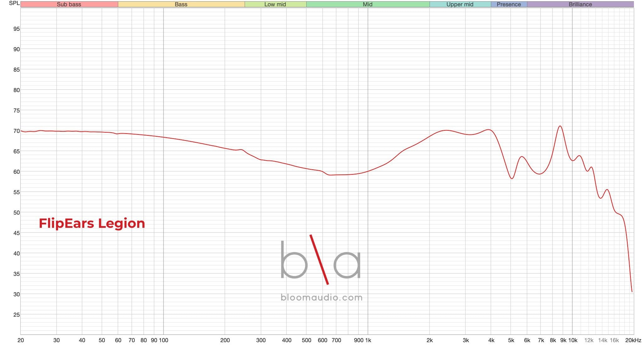Click the 30 Hz axis label
This screenshot has height=345, width=644.
click(57, 340)
